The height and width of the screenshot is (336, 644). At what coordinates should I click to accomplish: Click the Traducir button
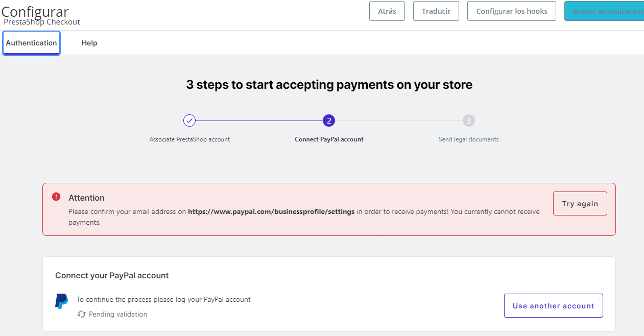tap(436, 11)
